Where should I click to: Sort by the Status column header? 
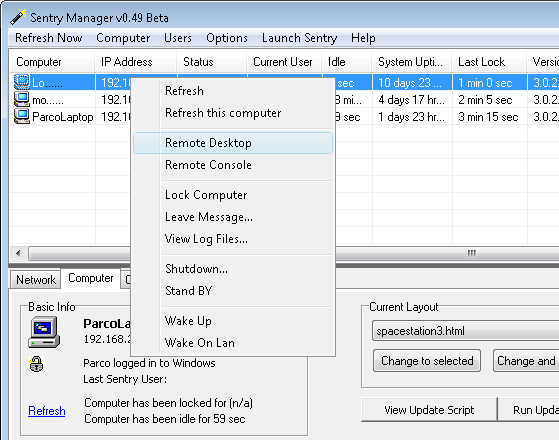coord(212,62)
